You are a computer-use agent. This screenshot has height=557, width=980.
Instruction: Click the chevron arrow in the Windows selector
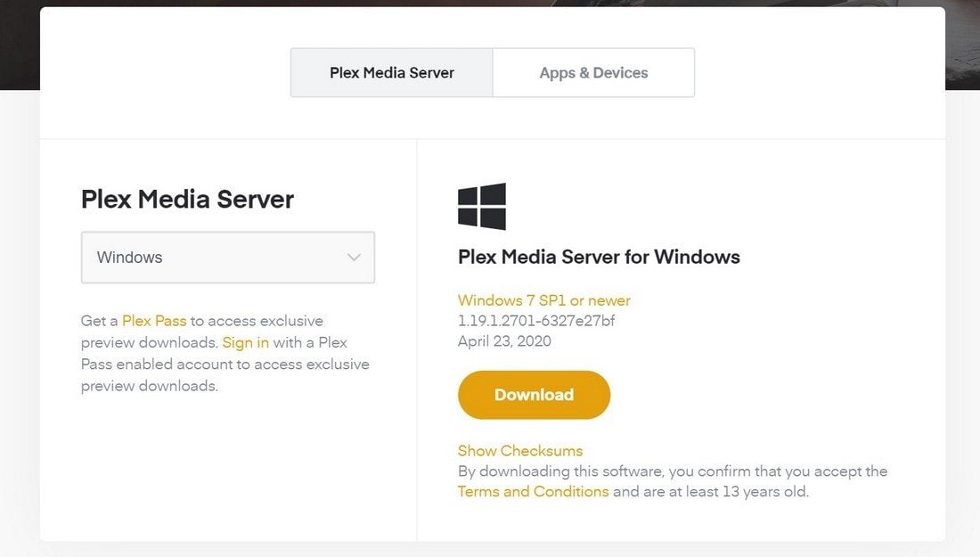[354, 258]
